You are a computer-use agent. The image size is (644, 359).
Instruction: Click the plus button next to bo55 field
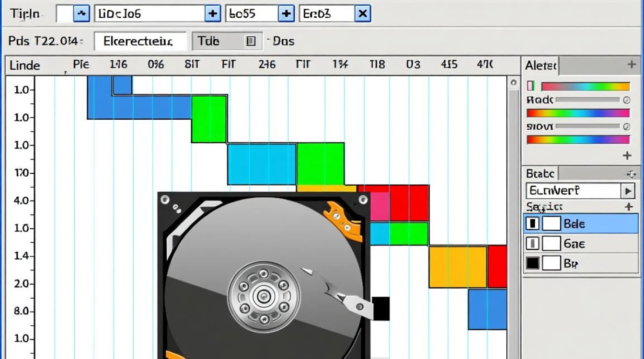pos(286,14)
